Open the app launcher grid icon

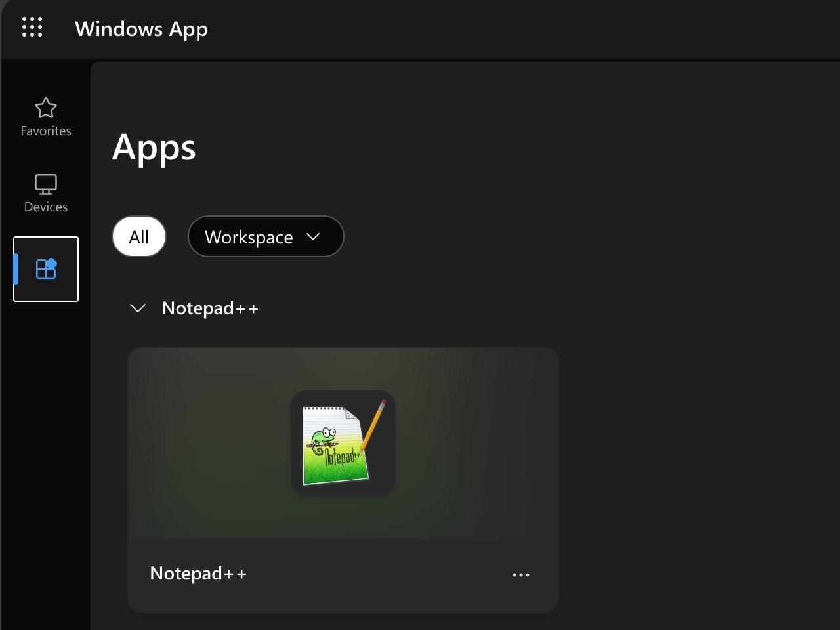tap(31, 28)
